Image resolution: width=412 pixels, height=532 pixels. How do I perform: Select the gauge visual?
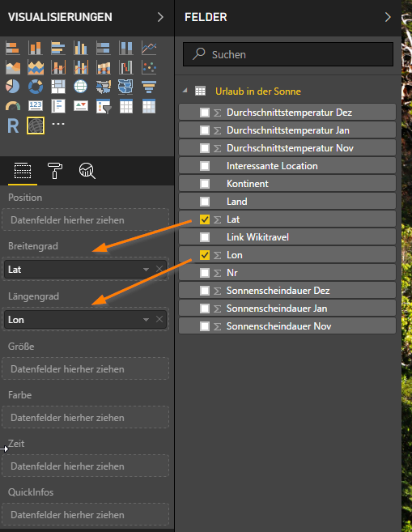coord(13,106)
